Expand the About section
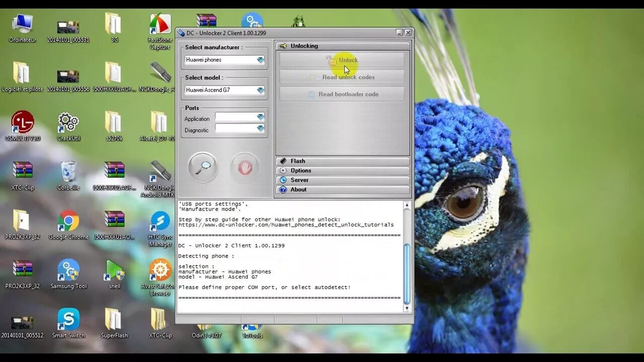 [x=343, y=190]
